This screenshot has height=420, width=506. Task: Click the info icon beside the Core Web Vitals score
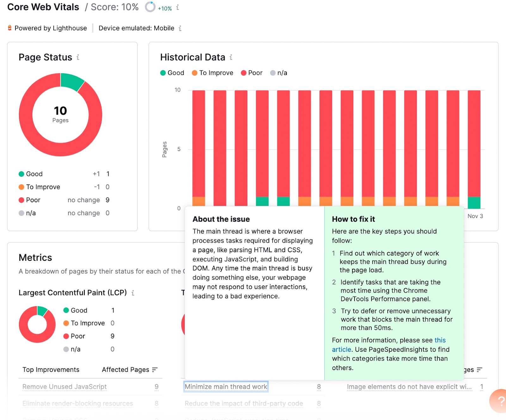tap(178, 8)
